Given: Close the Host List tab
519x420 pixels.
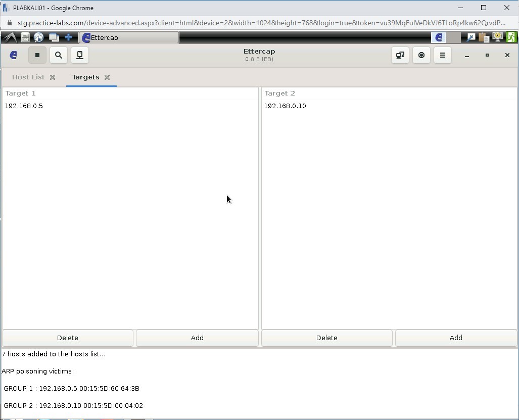Looking at the screenshot, I should [53, 77].
